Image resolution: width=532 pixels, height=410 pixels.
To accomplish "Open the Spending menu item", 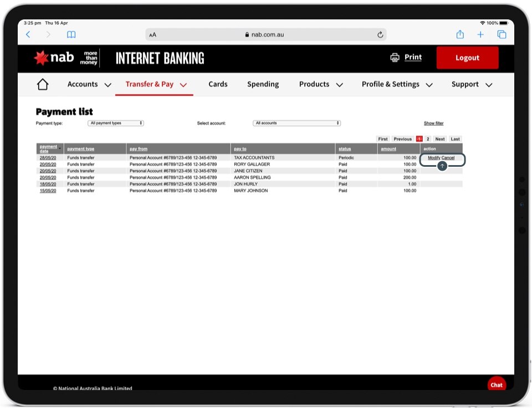I will [263, 84].
